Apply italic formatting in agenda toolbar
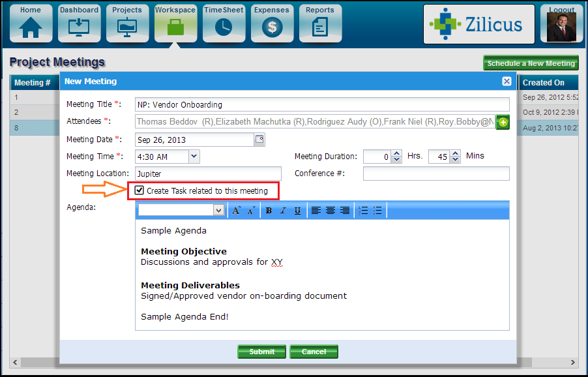 (283, 210)
